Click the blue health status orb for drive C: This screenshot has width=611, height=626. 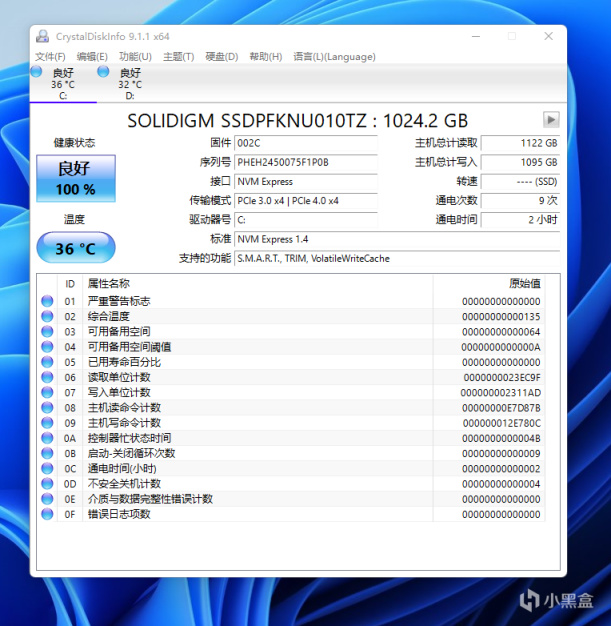[36, 72]
